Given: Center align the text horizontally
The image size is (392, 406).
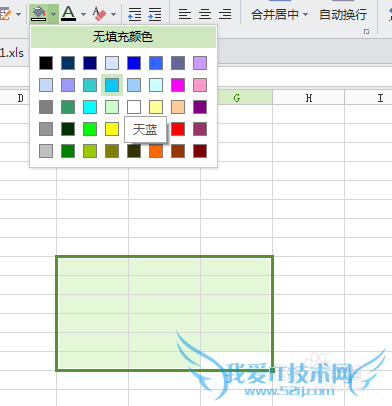Looking at the screenshot, I should tap(205, 14).
